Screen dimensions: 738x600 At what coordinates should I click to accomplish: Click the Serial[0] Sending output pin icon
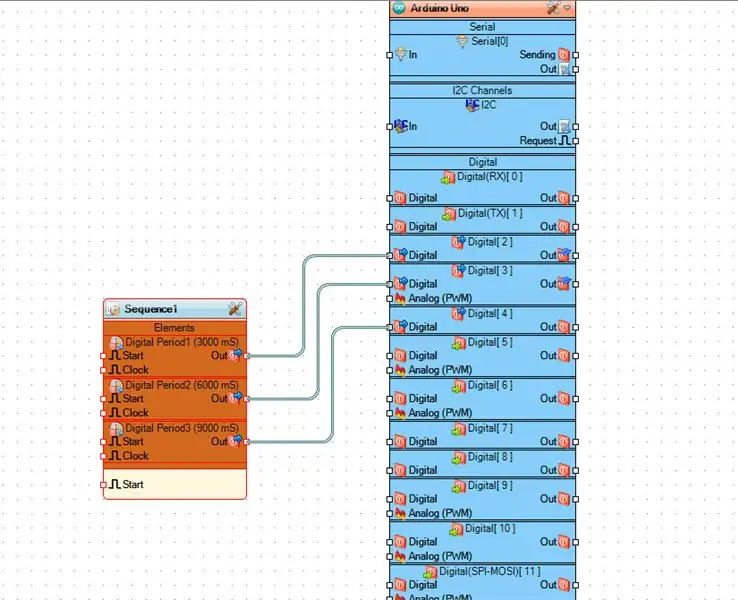564,55
